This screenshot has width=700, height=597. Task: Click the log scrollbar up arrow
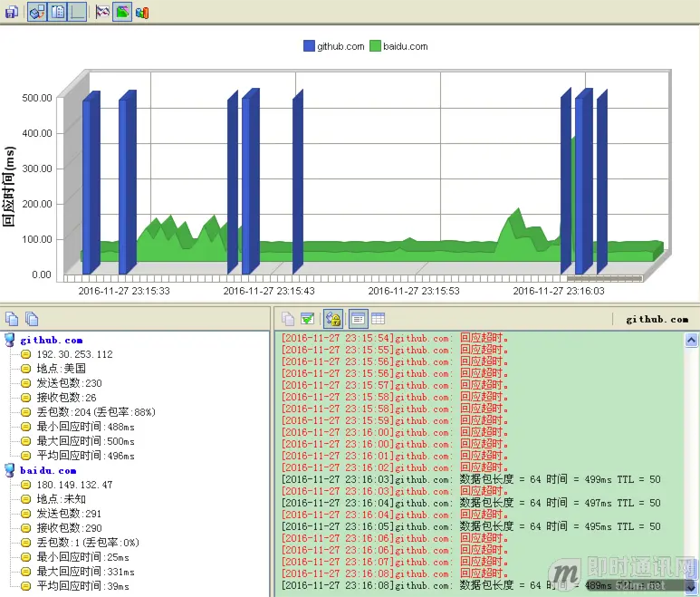point(691,341)
